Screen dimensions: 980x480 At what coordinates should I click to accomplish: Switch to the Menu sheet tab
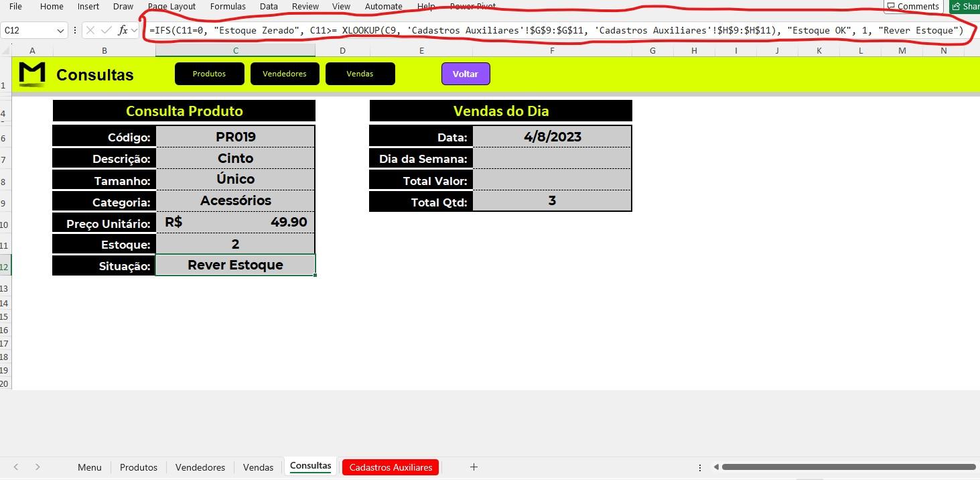[90, 467]
